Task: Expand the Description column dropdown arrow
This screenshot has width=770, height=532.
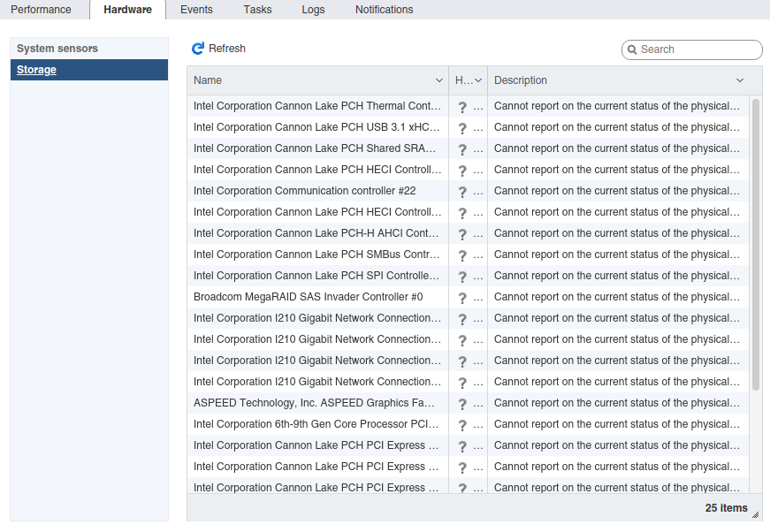Action: (x=740, y=80)
